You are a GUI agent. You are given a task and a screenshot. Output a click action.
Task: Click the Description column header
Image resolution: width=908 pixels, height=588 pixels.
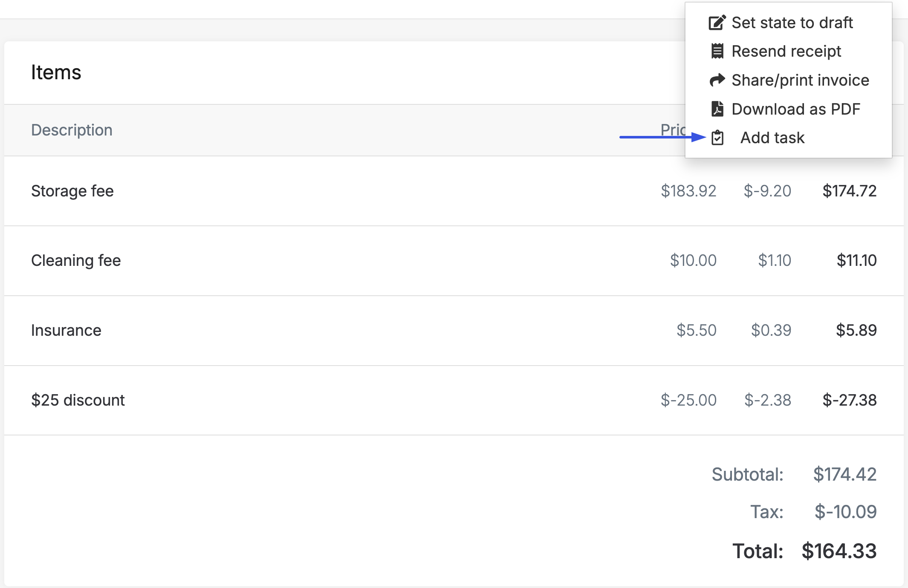click(x=72, y=130)
